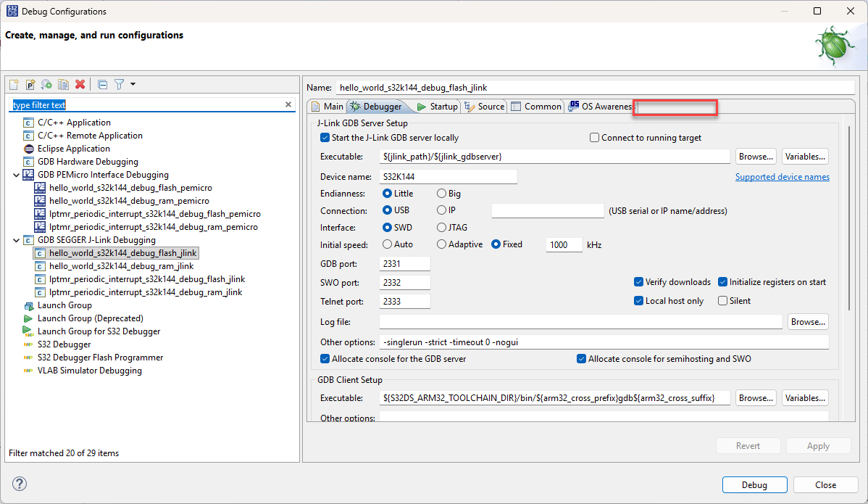Click New prototype configuration icon
Image resolution: width=868 pixels, height=504 pixels.
click(x=30, y=84)
